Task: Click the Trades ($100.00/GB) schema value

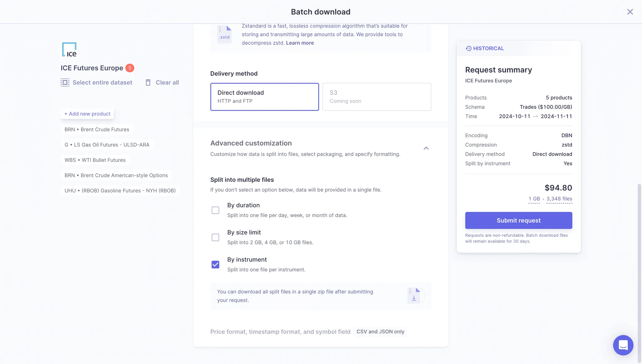Action: (x=546, y=107)
